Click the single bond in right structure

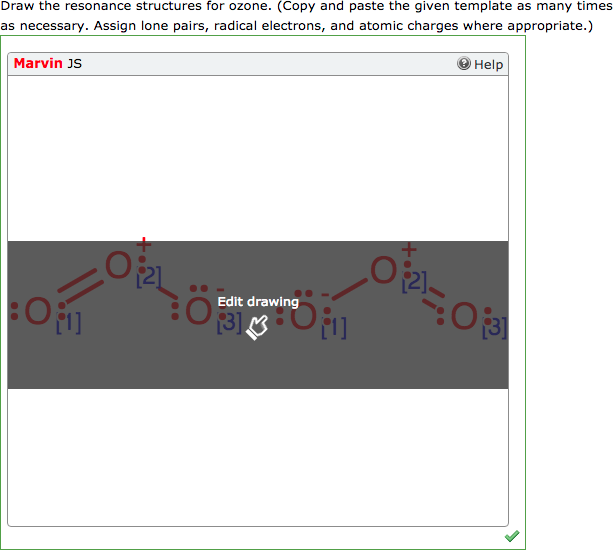[x=344, y=294]
